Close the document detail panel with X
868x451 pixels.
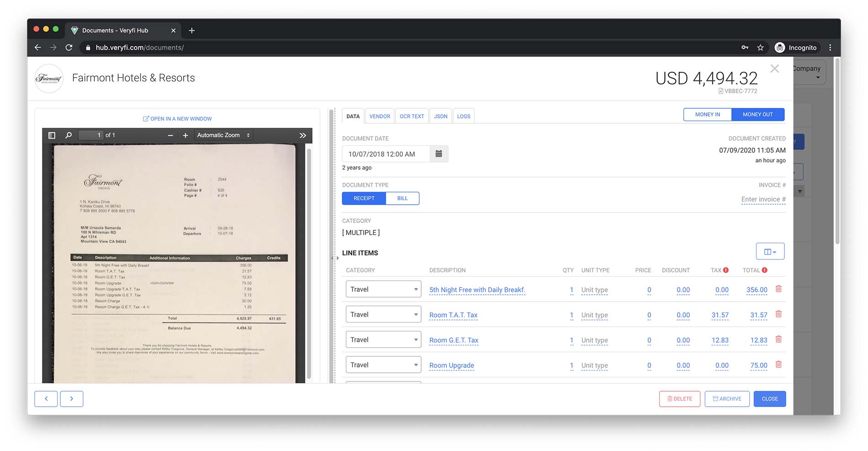coord(775,69)
